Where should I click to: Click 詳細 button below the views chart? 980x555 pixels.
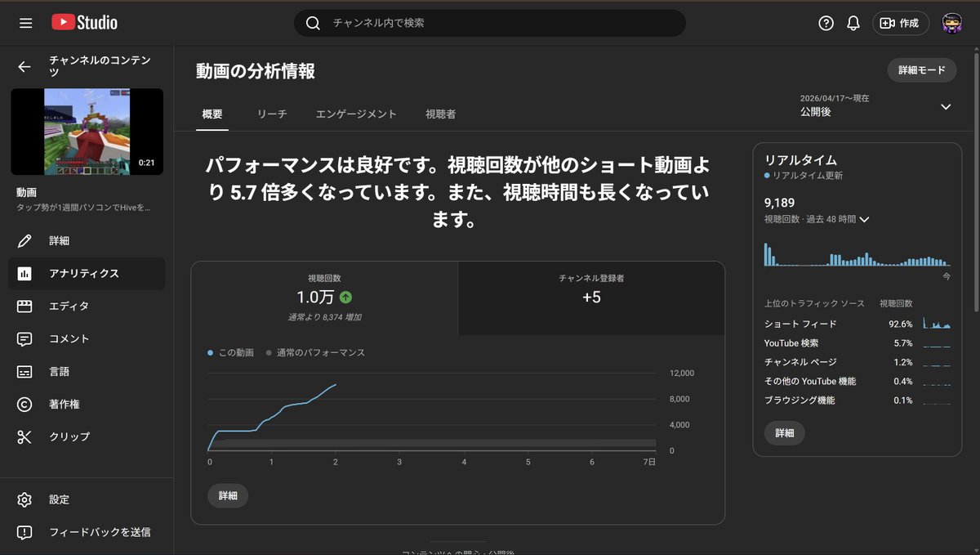click(x=228, y=495)
